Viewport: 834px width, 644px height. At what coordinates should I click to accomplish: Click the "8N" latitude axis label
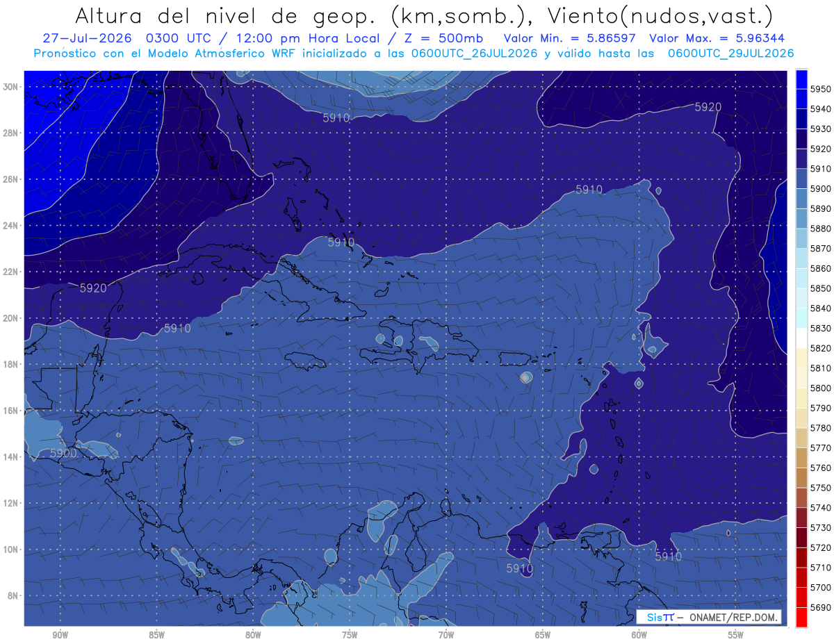13,595
